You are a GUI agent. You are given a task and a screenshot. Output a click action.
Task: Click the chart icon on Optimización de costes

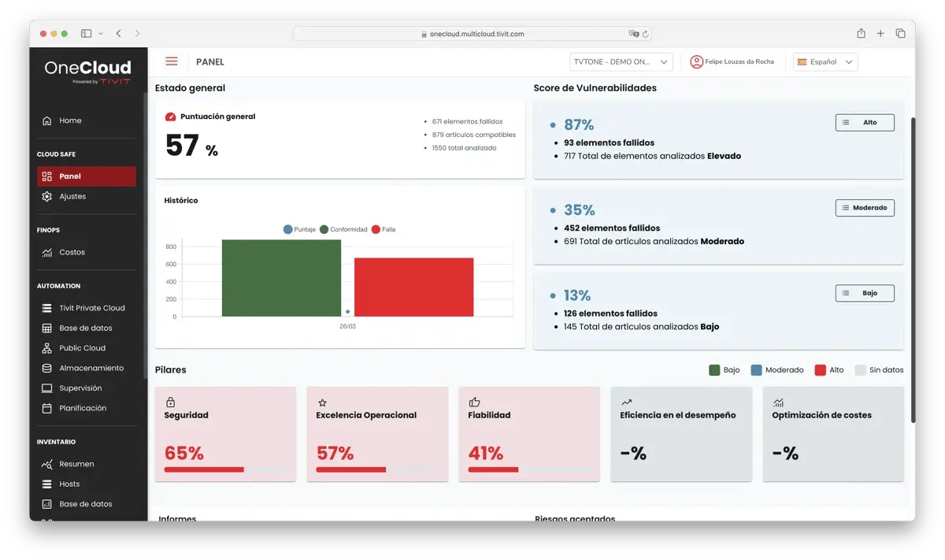(x=778, y=402)
